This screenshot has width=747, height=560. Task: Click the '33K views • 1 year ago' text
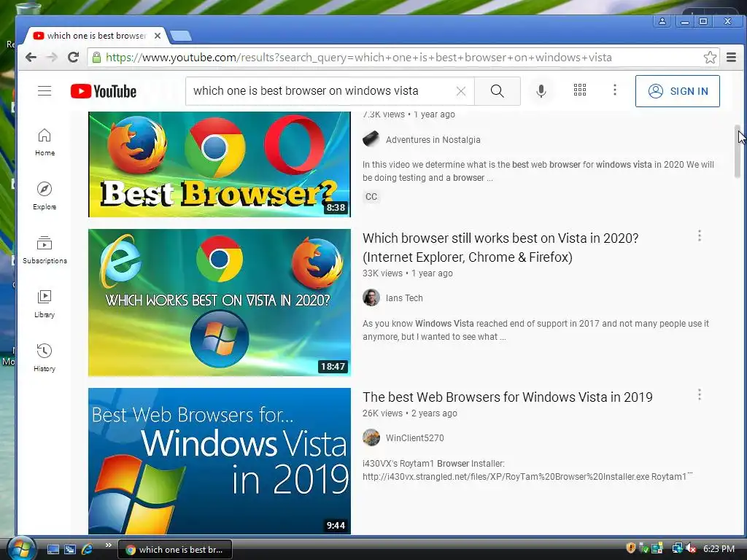coord(407,273)
